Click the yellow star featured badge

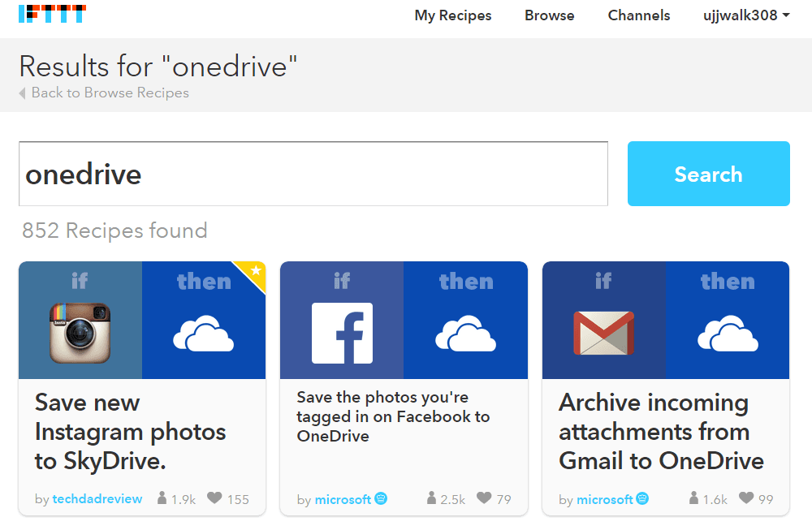point(255,271)
